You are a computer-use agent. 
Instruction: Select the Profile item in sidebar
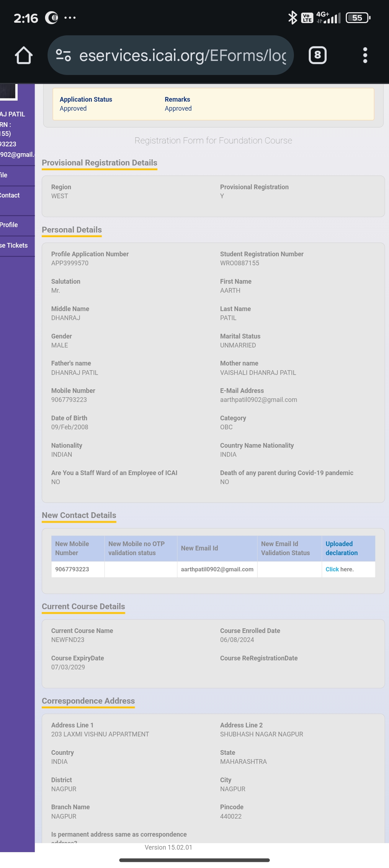coord(9,225)
